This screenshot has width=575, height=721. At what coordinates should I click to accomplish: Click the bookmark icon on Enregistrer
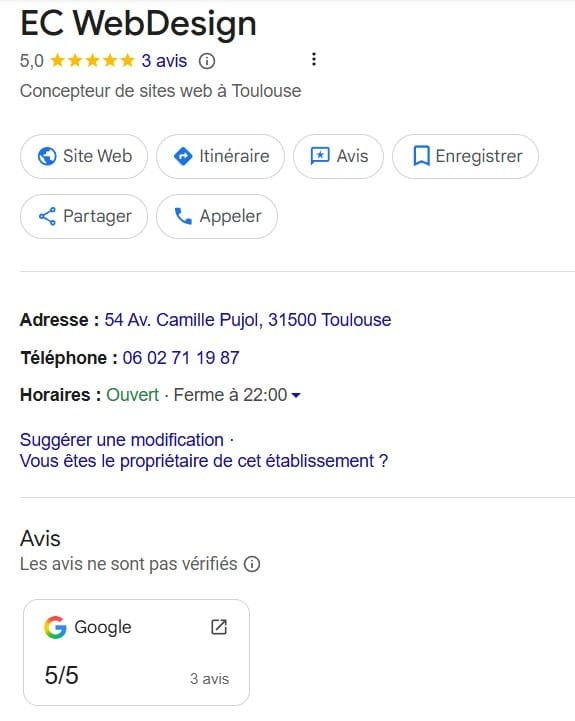click(x=421, y=156)
